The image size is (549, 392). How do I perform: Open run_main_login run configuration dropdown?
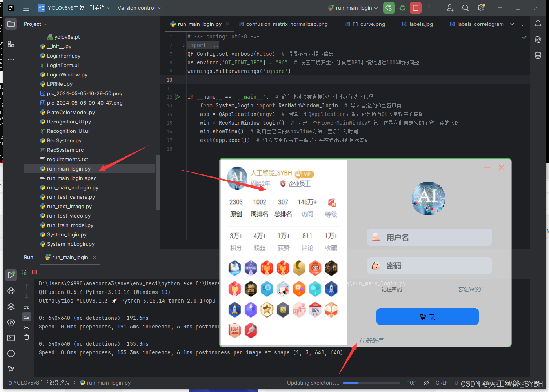[353, 8]
